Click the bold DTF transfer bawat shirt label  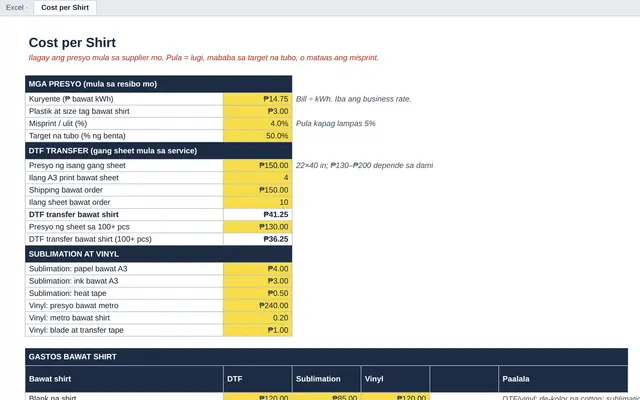tap(74, 214)
